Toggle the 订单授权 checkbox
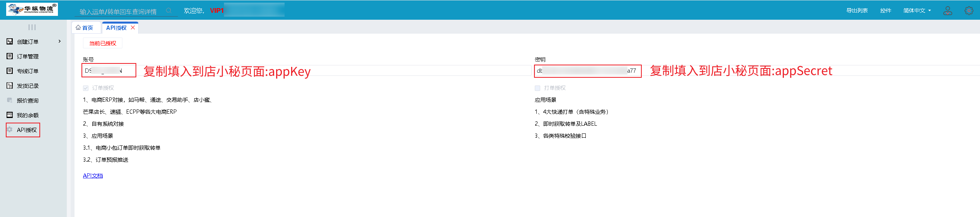Image resolution: width=980 pixels, height=217 pixels. coord(86,88)
